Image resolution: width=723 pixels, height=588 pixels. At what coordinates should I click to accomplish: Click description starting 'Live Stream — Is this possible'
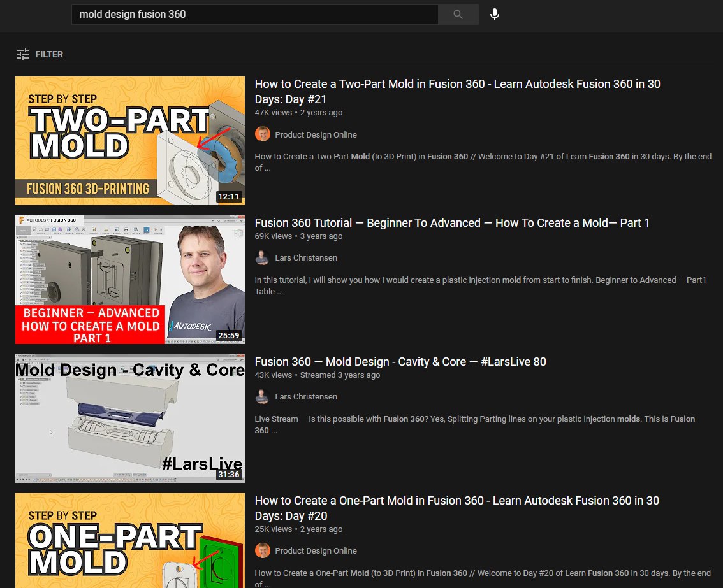[475, 424]
